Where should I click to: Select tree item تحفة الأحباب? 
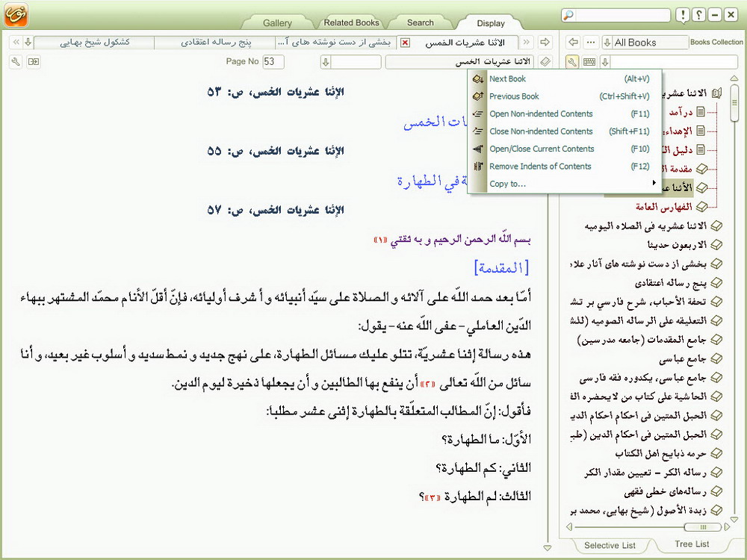click(x=639, y=302)
